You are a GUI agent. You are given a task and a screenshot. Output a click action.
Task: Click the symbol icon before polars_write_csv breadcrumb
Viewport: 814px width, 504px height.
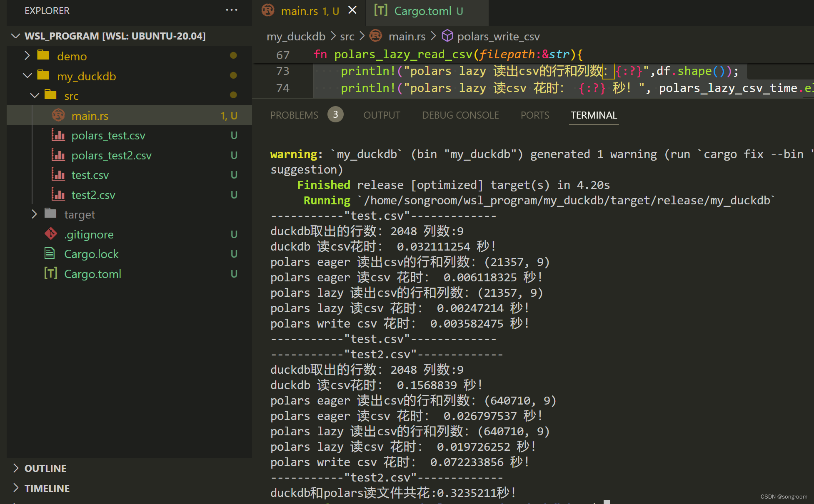447,36
